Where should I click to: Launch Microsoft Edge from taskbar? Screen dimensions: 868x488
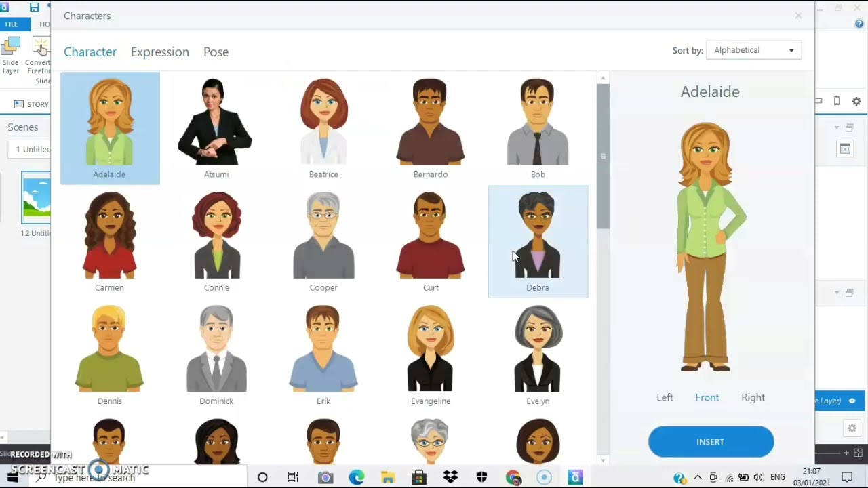tap(357, 478)
